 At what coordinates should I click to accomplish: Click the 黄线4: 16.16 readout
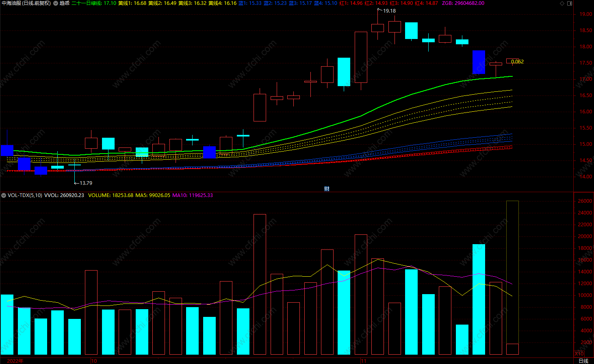click(x=222, y=3)
